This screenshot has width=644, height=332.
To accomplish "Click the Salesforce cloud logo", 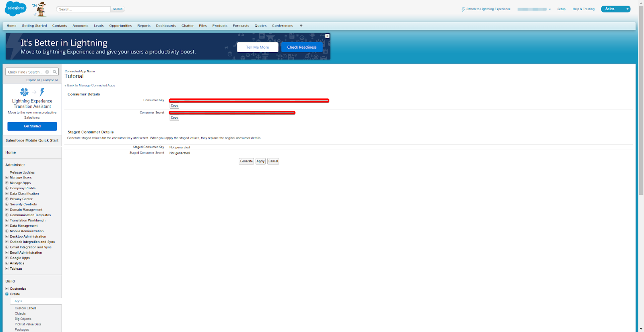I will click(x=16, y=8).
